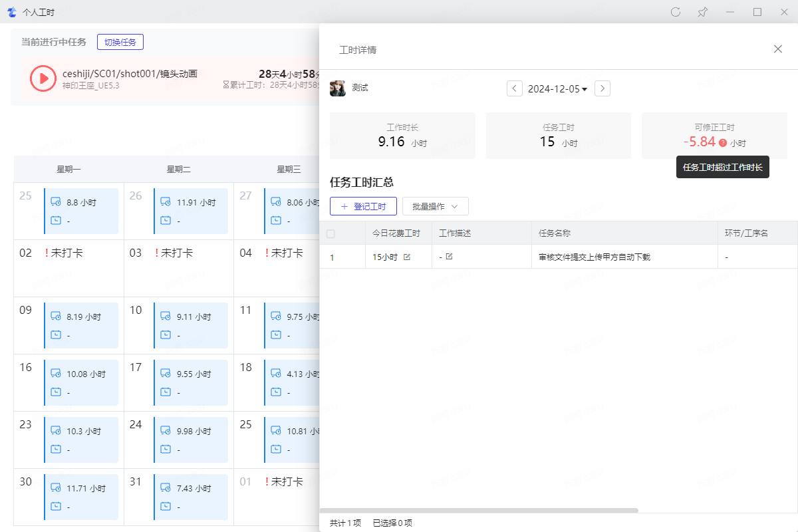Toggle the select-all checkbox in table header
This screenshot has width=798, height=532.
pyautogui.click(x=331, y=233)
